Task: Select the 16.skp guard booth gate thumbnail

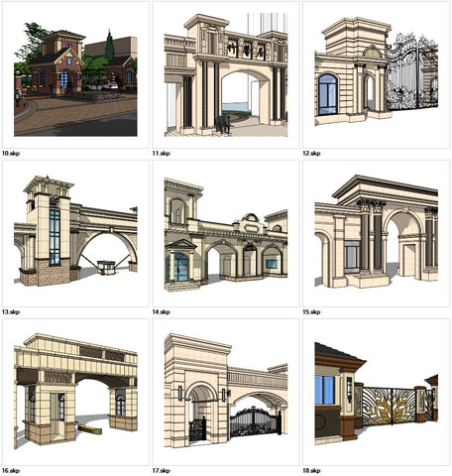Action: pos(75,392)
